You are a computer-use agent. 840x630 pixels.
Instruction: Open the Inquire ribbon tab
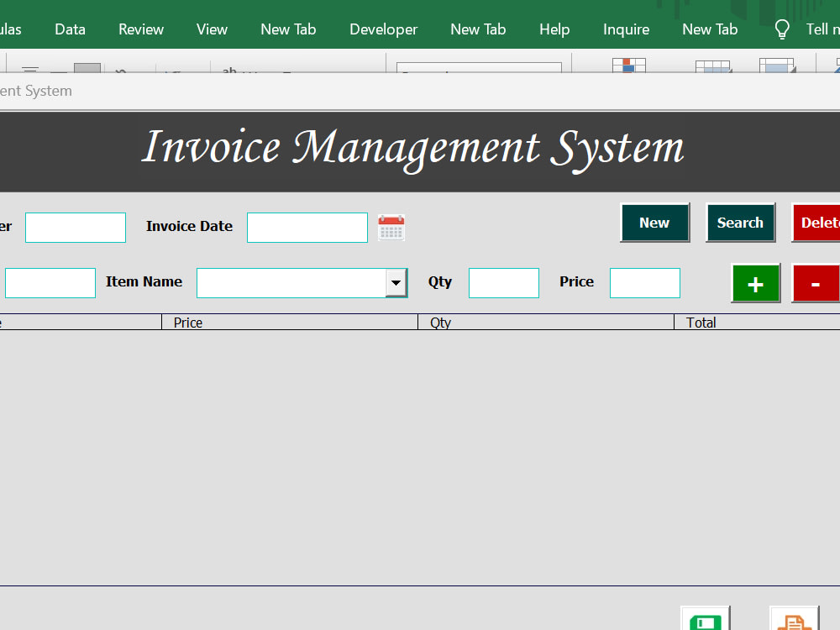click(626, 29)
